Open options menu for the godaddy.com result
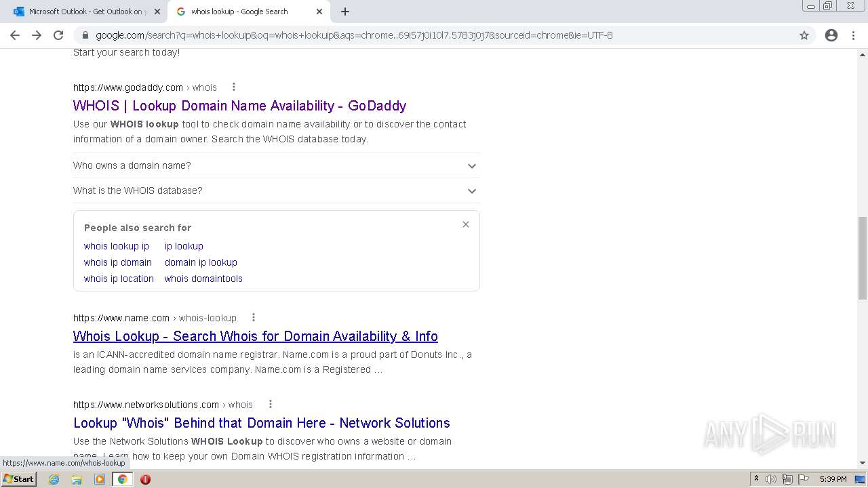Viewport: 868px width, 488px height. tap(234, 87)
